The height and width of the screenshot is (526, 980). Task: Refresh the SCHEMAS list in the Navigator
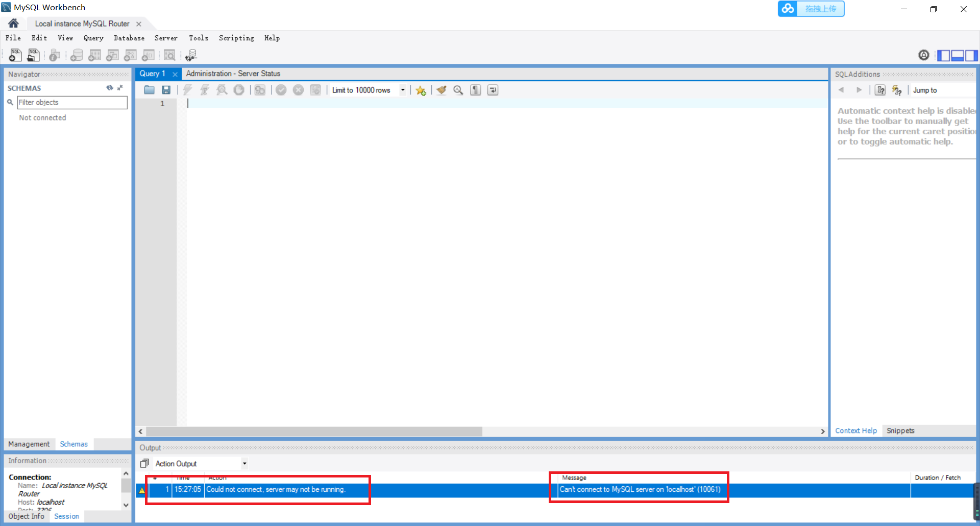(110, 88)
